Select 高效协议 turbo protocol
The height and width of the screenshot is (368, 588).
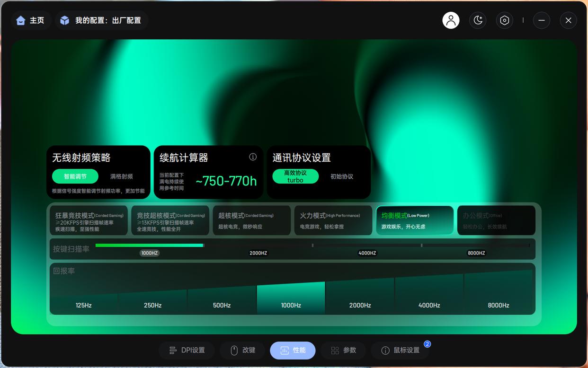coord(295,176)
